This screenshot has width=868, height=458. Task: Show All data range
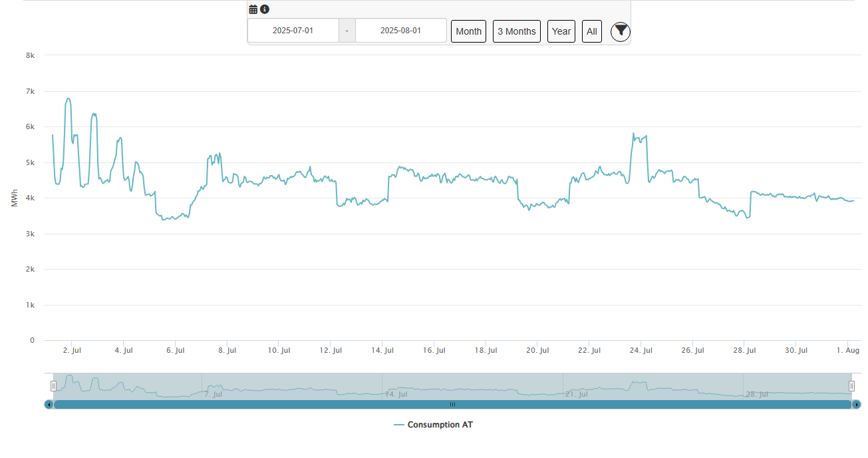(591, 31)
